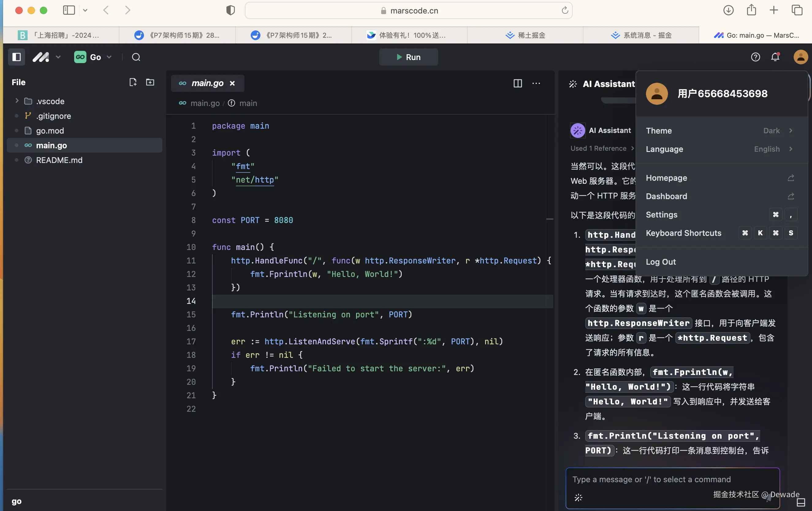Image resolution: width=812 pixels, height=511 pixels.
Task: Expand the .vscode folder
Action: pyautogui.click(x=17, y=101)
